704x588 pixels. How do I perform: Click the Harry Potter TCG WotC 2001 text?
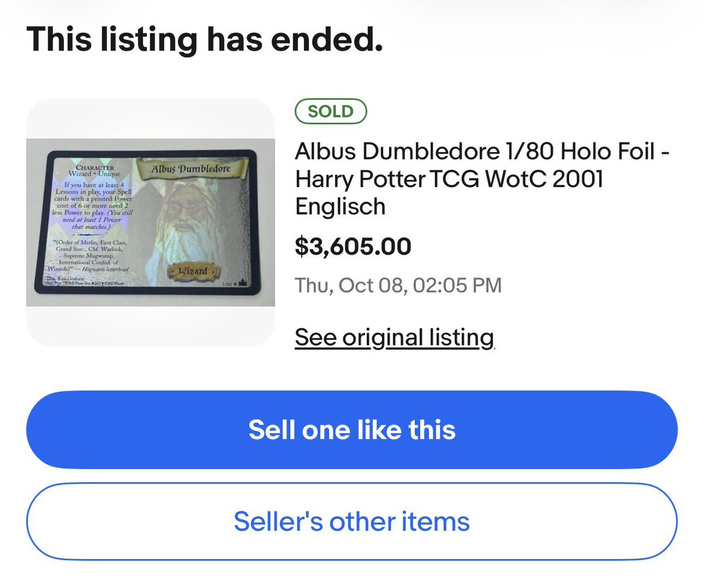pos(449,179)
